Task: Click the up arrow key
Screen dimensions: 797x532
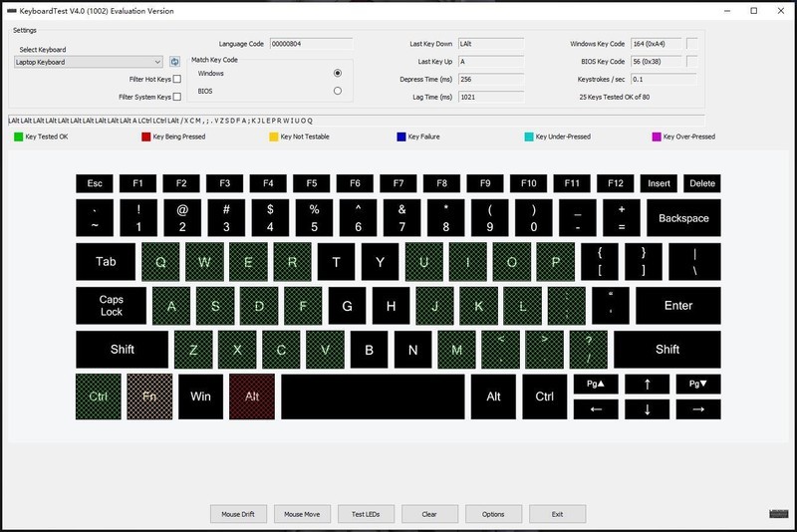Action: click(648, 384)
